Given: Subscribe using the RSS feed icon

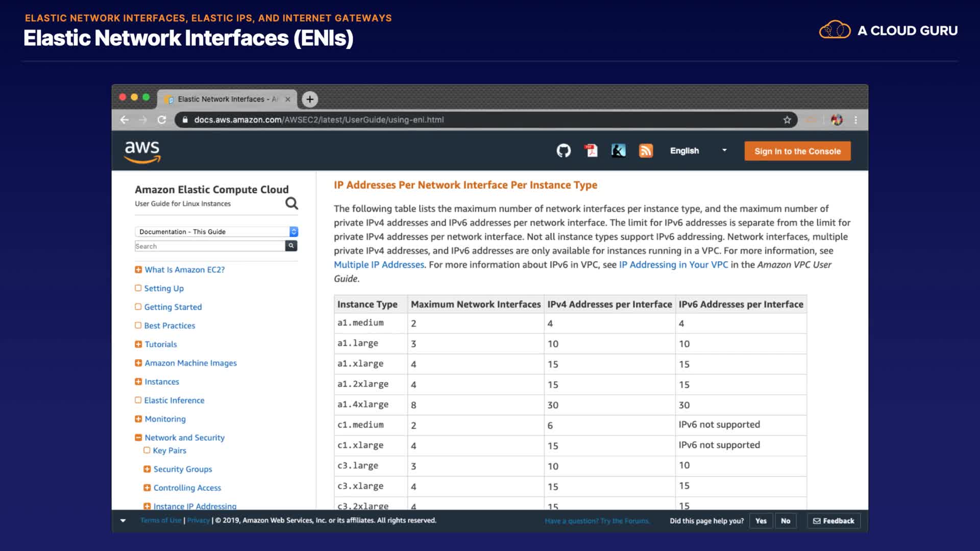Looking at the screenshot, I should (646, 151).
